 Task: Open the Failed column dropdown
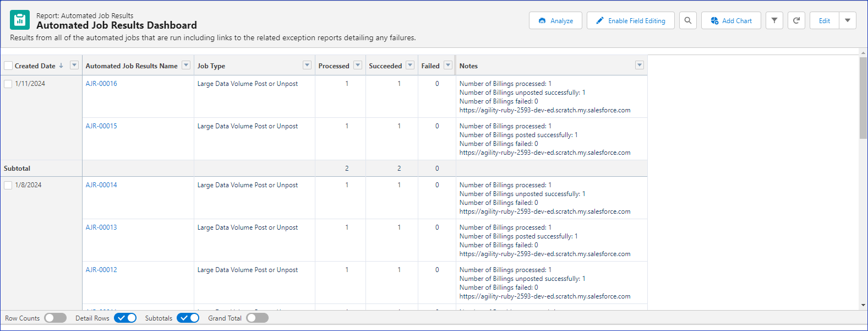(448, 66)
